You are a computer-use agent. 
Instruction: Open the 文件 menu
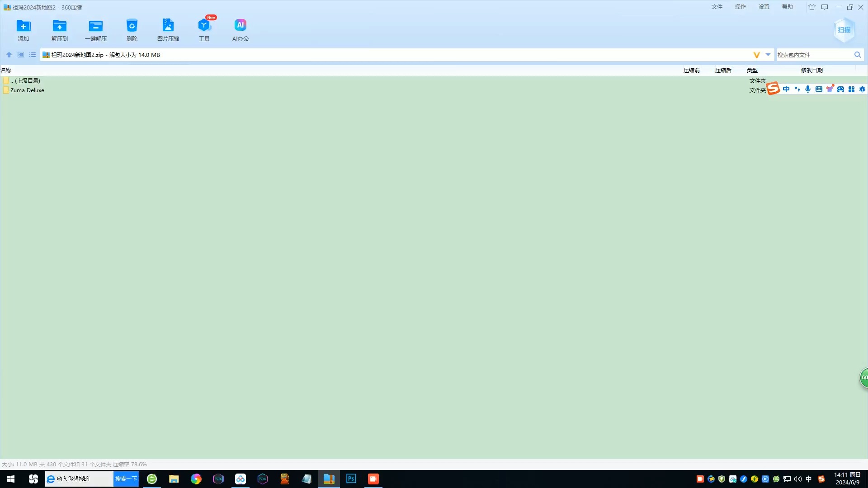[717, 7]
